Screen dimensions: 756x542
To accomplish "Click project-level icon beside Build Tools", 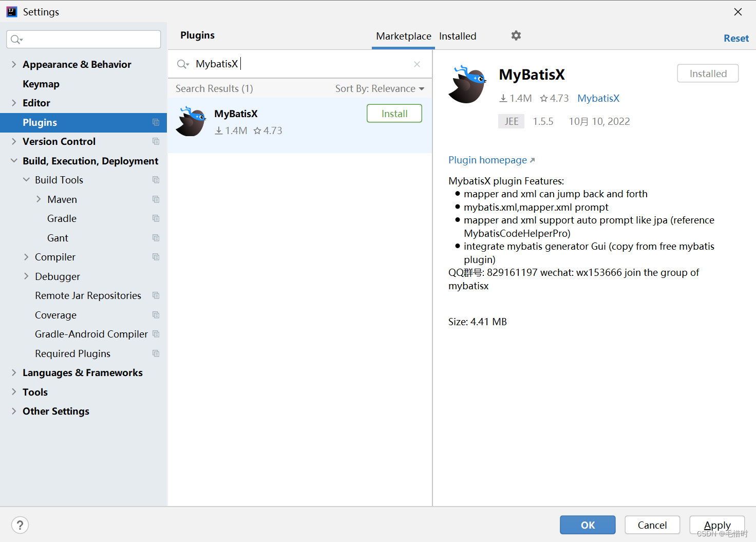I will 156,180.
